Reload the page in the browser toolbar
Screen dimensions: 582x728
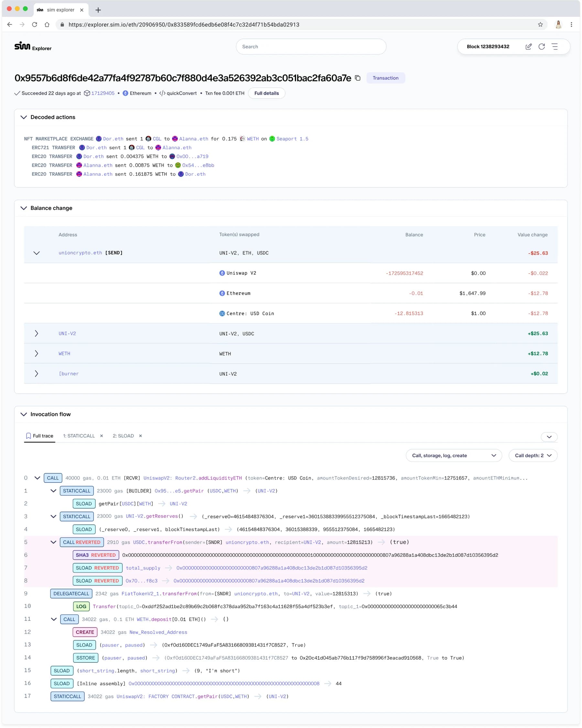point(35,25)
